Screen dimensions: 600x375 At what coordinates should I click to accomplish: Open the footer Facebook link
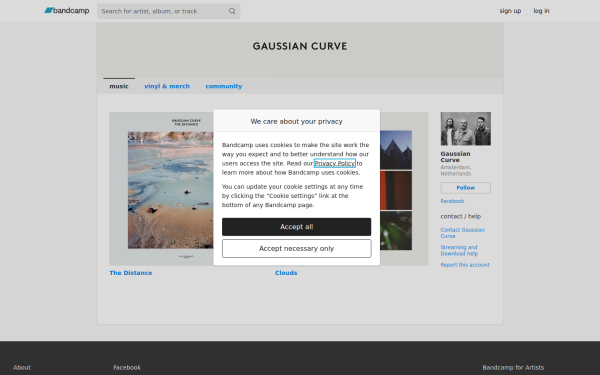[127, 367]
